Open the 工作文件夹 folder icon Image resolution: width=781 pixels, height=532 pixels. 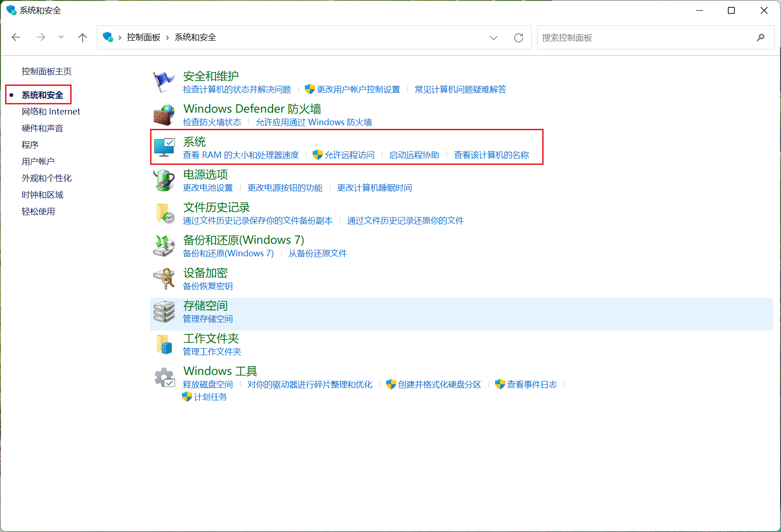tap(163, 345)
